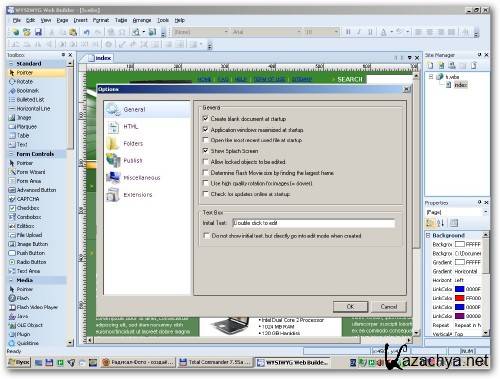
Task: Toggle Create blank document at startup
Action: [x=205, y=119]
